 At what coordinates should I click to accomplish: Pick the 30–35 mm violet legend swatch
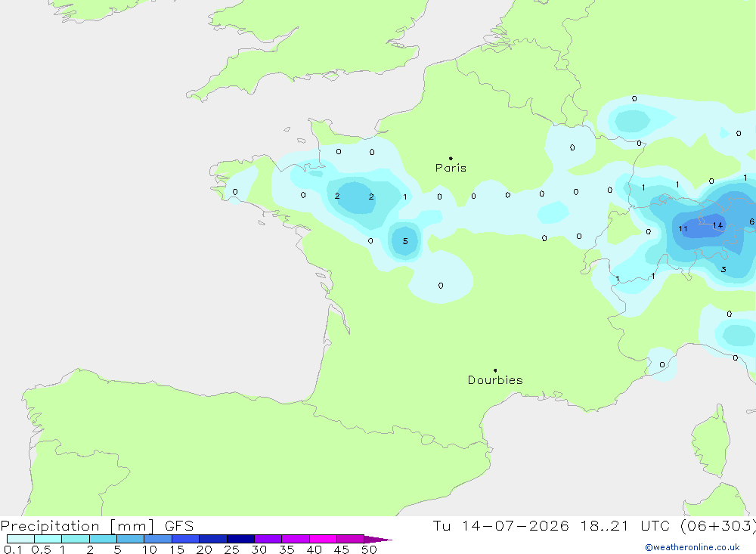268,539
